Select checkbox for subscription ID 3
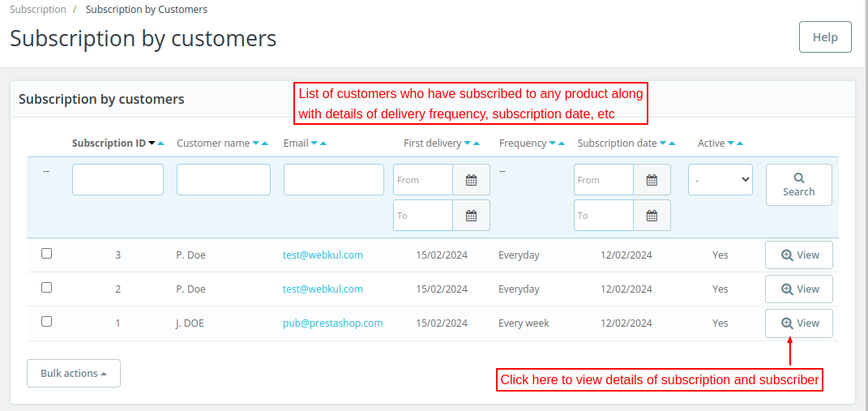 pos(47,254)
